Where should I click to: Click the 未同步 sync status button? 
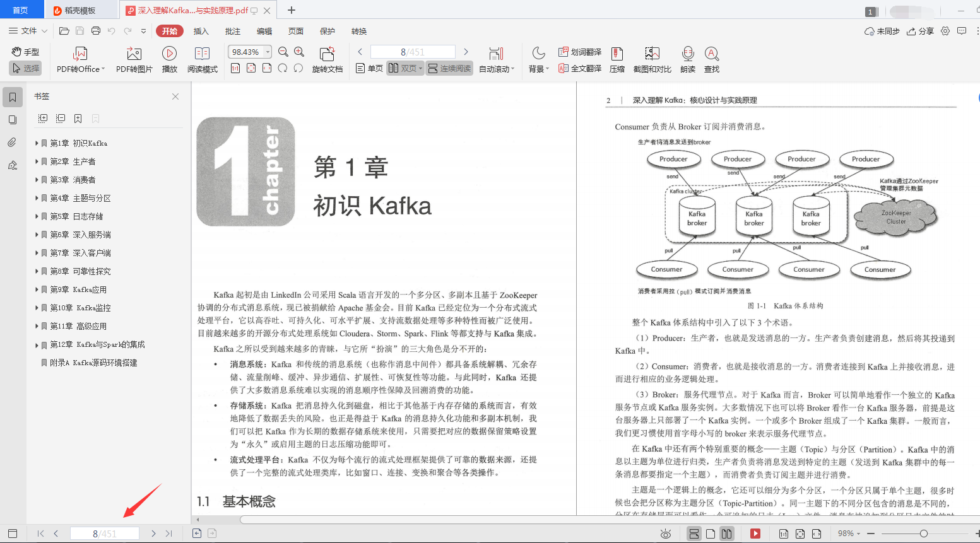[882, 31]
